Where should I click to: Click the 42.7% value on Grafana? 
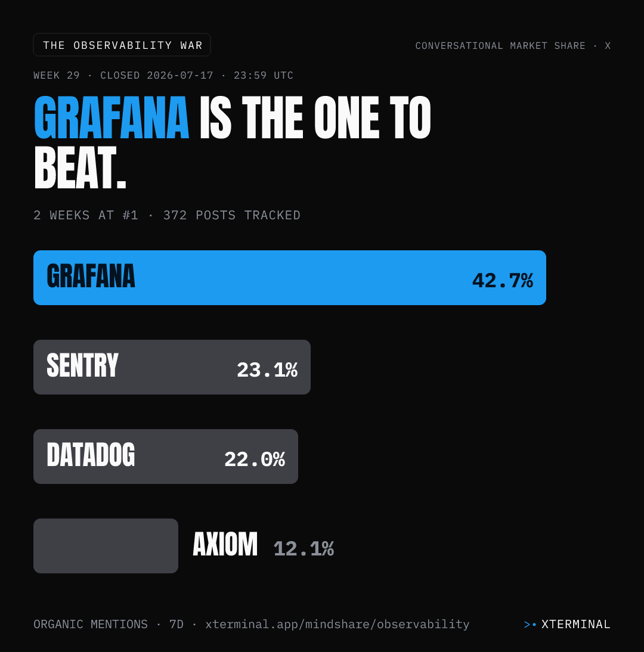tap(503, 281)
